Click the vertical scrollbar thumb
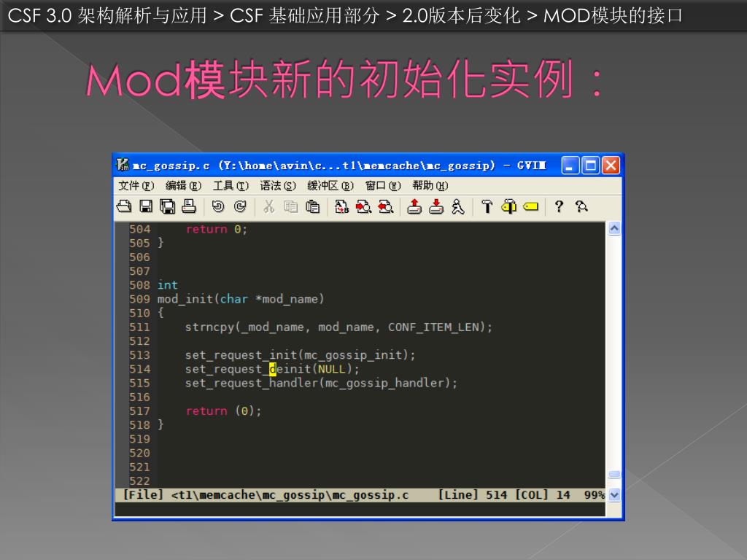The image size is (747, 560). (614, 474)
